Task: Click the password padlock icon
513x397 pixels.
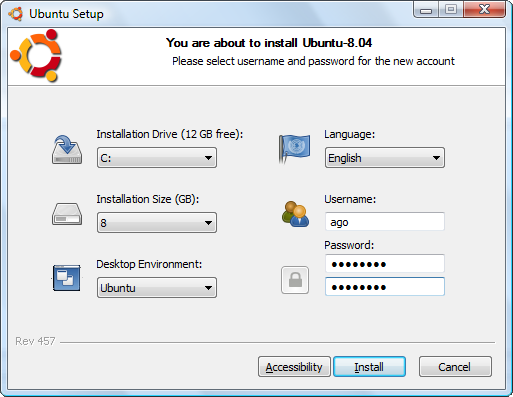Action: pos(295,280)
